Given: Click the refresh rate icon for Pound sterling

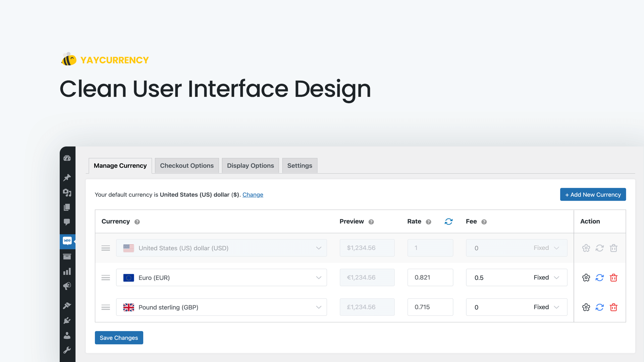Looking at the screenshot, I should [600, 307].
